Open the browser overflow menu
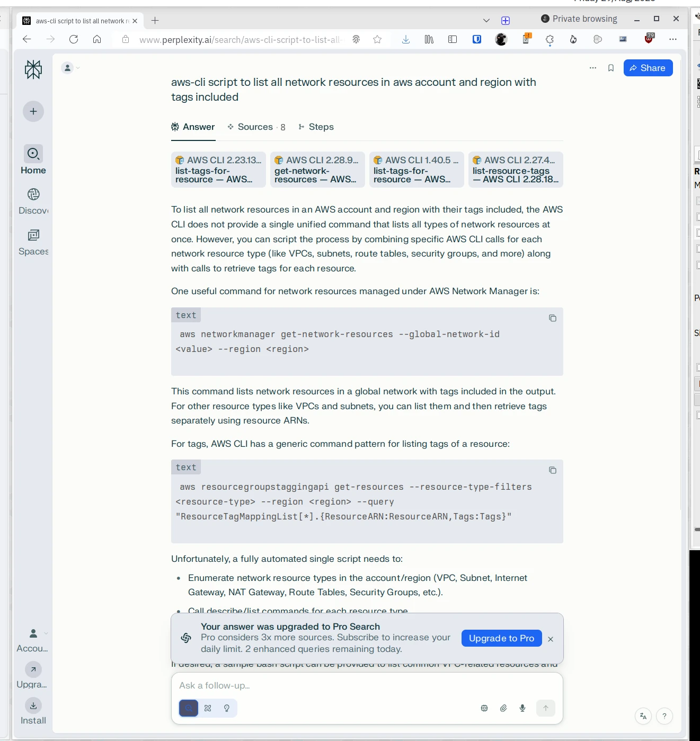 point(673,39)
